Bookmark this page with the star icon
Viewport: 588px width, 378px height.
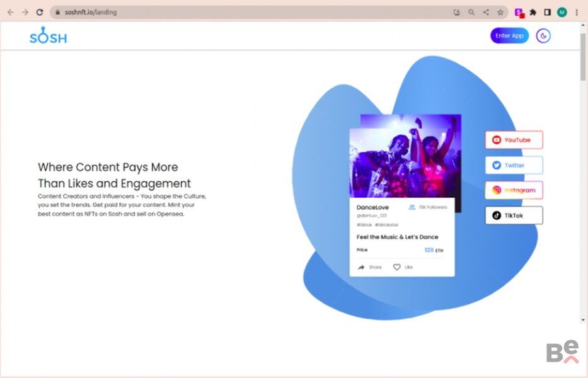pyautogui.click(x=500, y=12)
